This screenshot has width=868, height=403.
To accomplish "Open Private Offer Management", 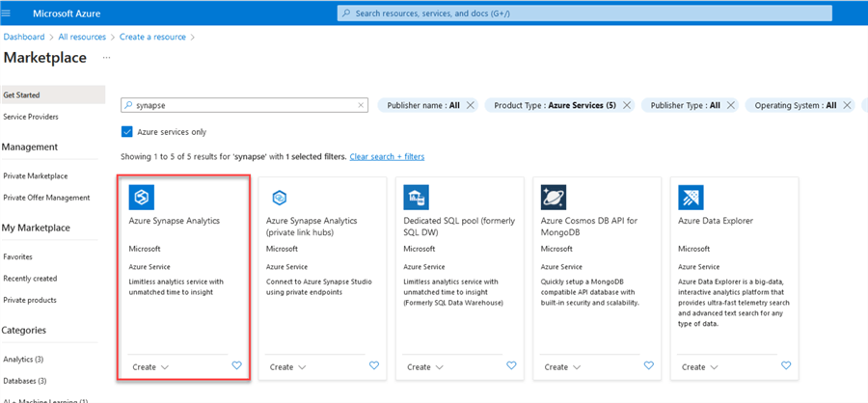I will tap(46, 198).
